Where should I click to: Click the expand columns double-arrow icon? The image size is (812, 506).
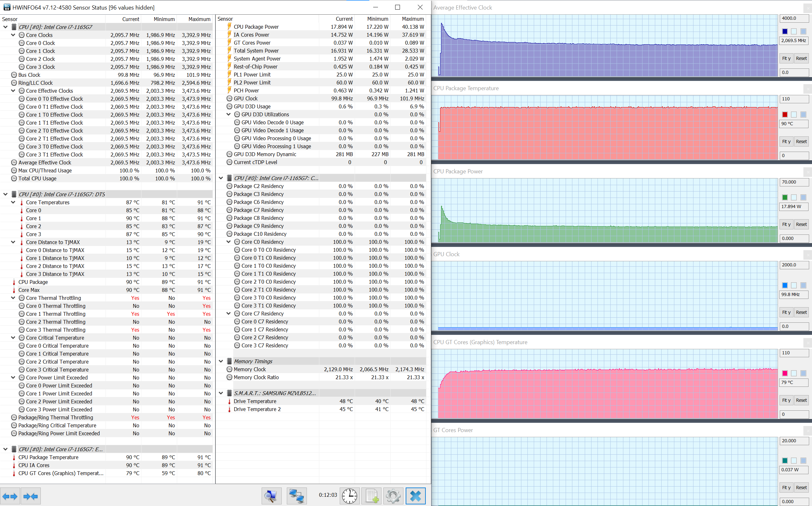(x=10, y=496)
